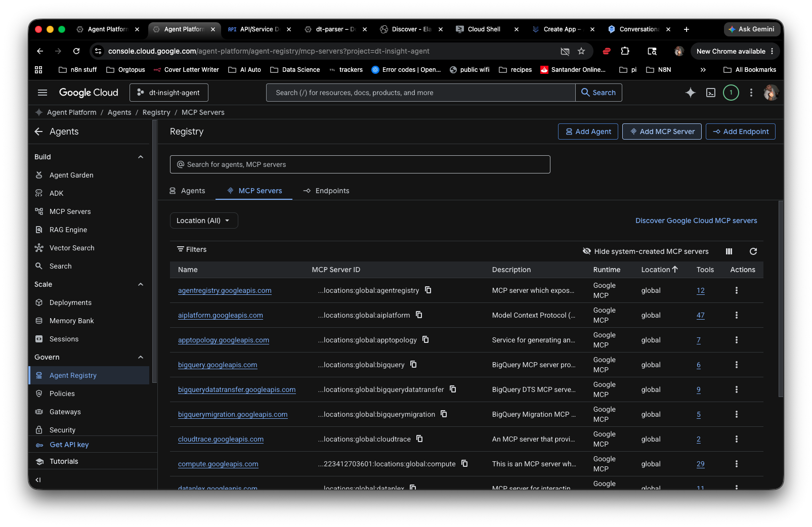Open the Filters control
The image size is (812, 527).
[192, 249]
